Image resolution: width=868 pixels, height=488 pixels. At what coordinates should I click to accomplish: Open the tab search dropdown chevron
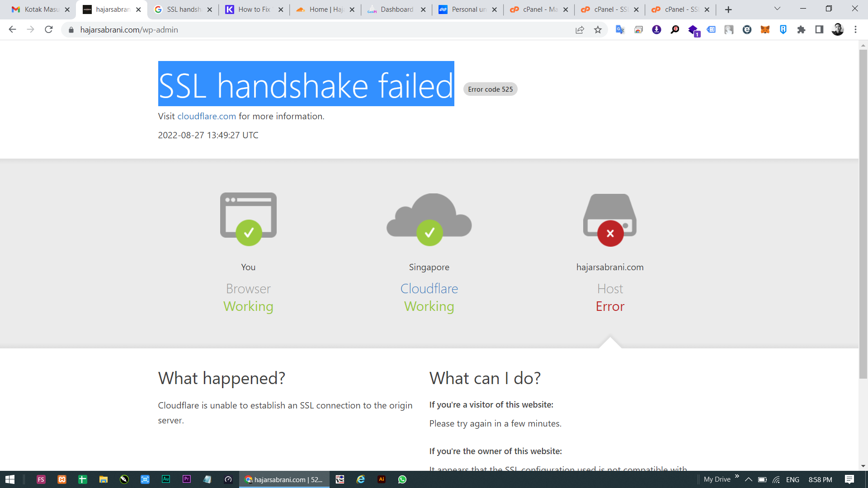click(777, 9)
